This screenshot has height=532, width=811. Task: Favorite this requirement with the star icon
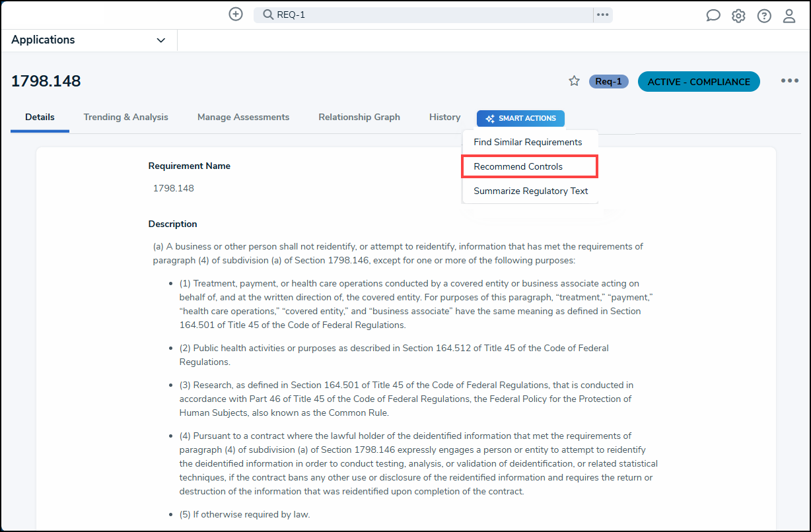click(574, 81)
